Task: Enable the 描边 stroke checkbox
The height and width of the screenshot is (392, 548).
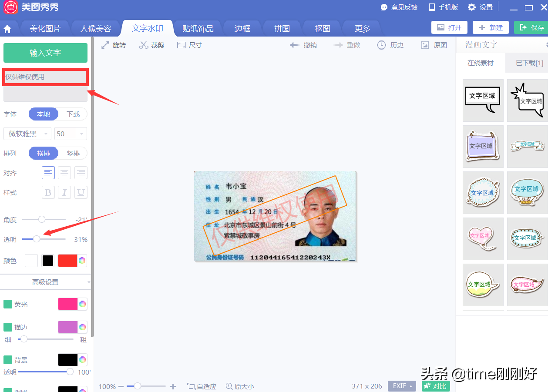Action: 8,327
